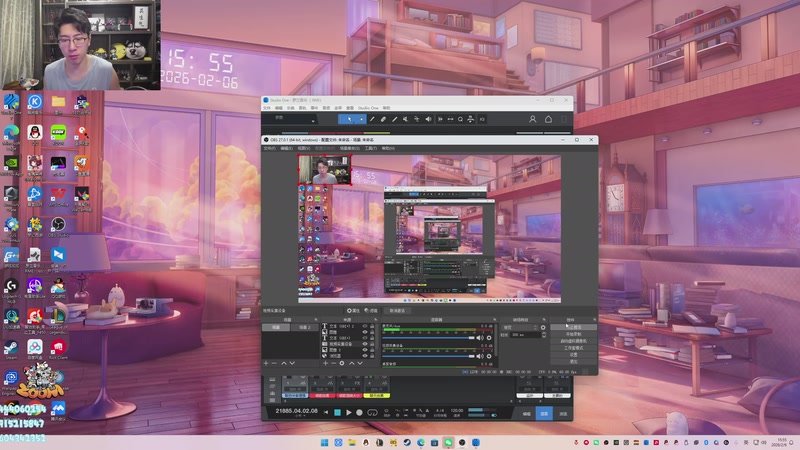Move selected source up in OBS
Viewport: 800px width, 450px height.
(x=352, y=363)
